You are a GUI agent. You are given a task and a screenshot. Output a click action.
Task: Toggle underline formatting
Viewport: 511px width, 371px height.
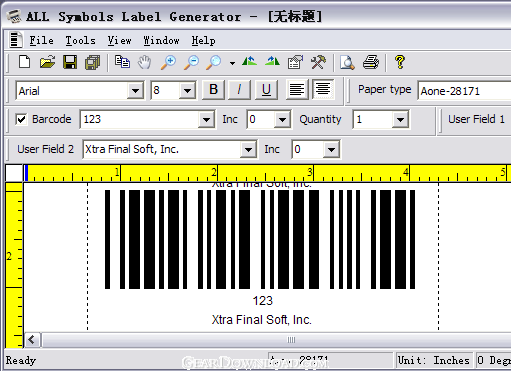266,89
